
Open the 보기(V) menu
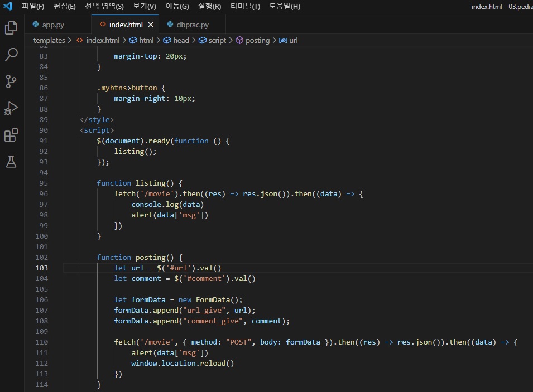click(x=145, y=7)
